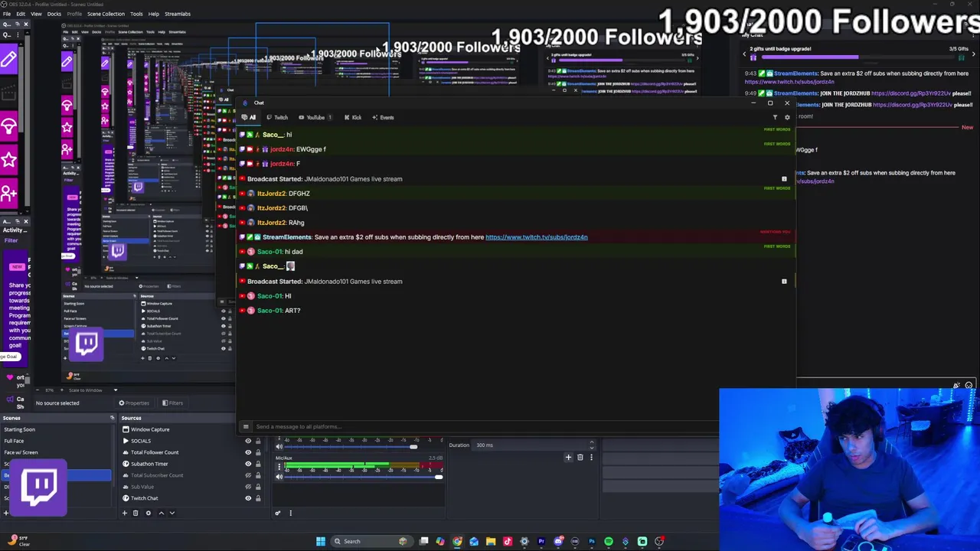Move source up with the up arrow
The width and height of the screenshot is (980, 551).
pos(161,513)
